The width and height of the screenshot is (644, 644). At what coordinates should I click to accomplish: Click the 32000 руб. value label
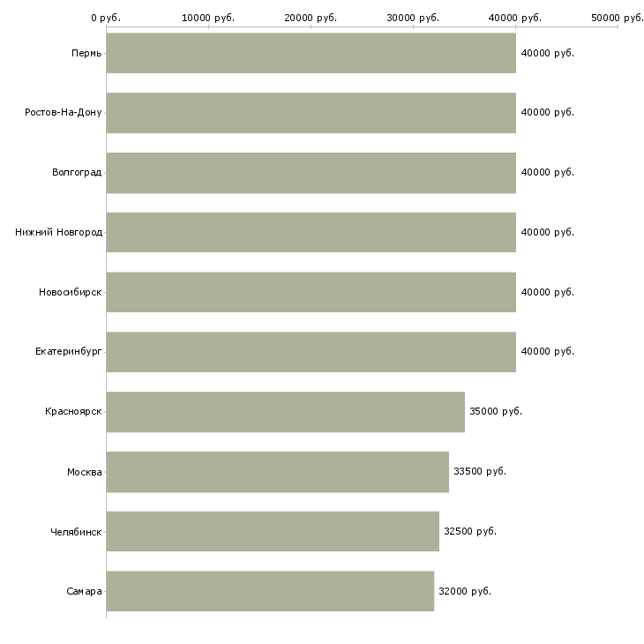point(465,591)
